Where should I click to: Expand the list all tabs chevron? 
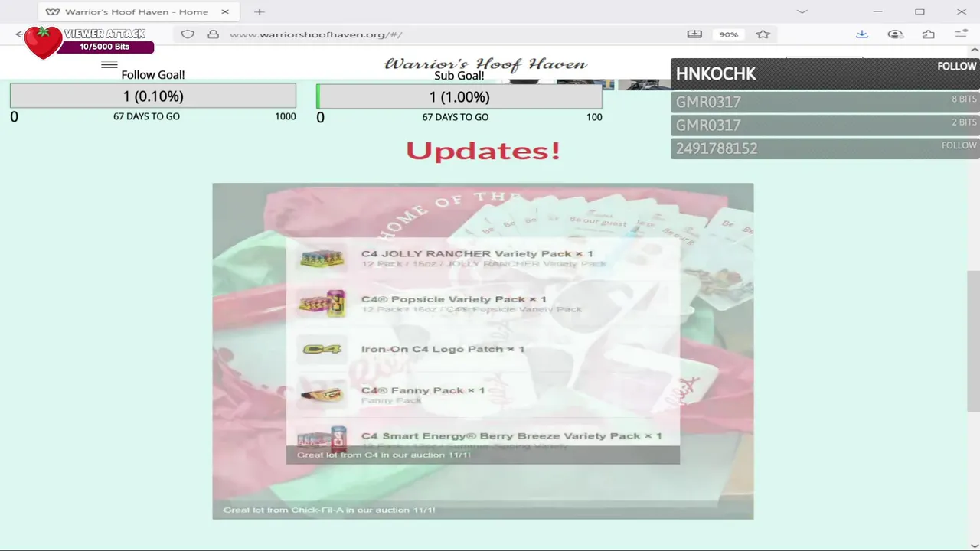click(x=802, y=11)
